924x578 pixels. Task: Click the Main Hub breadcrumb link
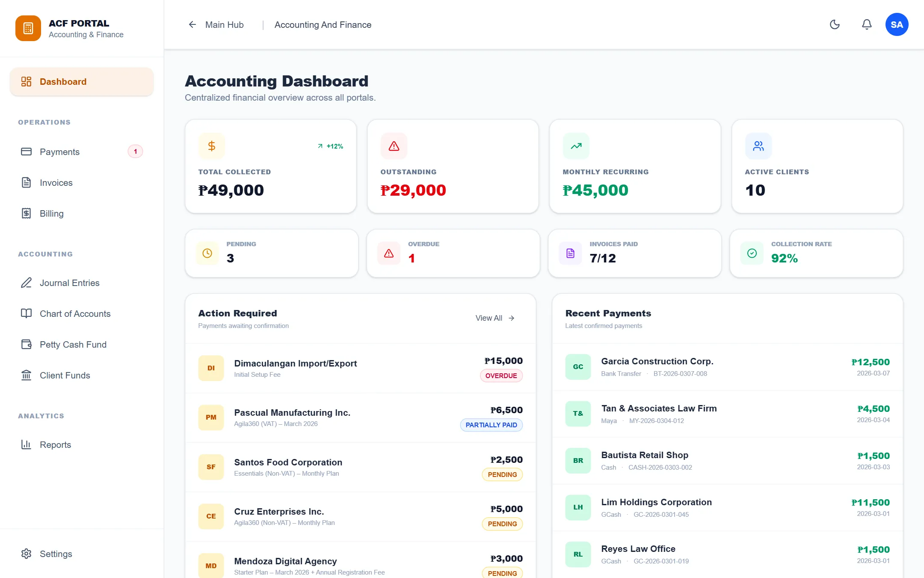[224, 25]
